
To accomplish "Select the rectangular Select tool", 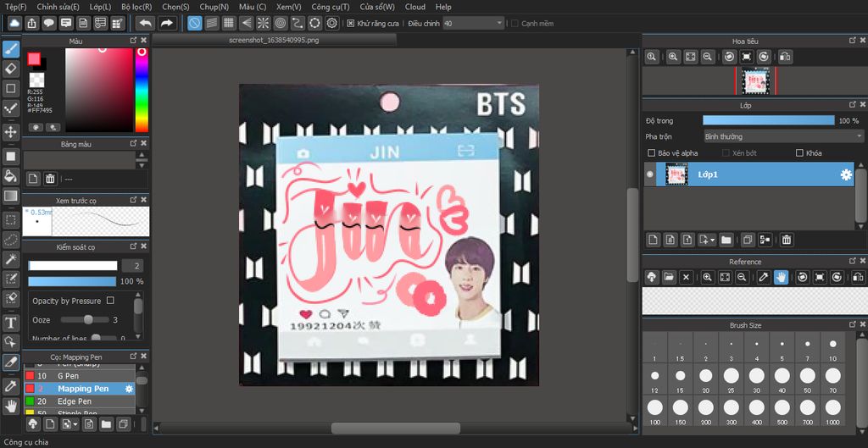I will (10, 220).
